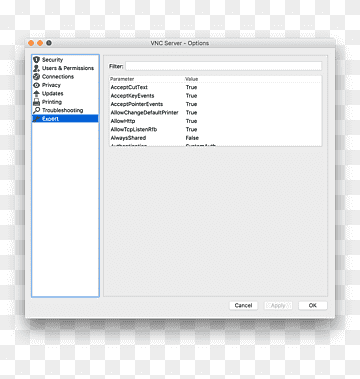
Task: Click the False value of AlwaysShared
Action: point(192,138)
